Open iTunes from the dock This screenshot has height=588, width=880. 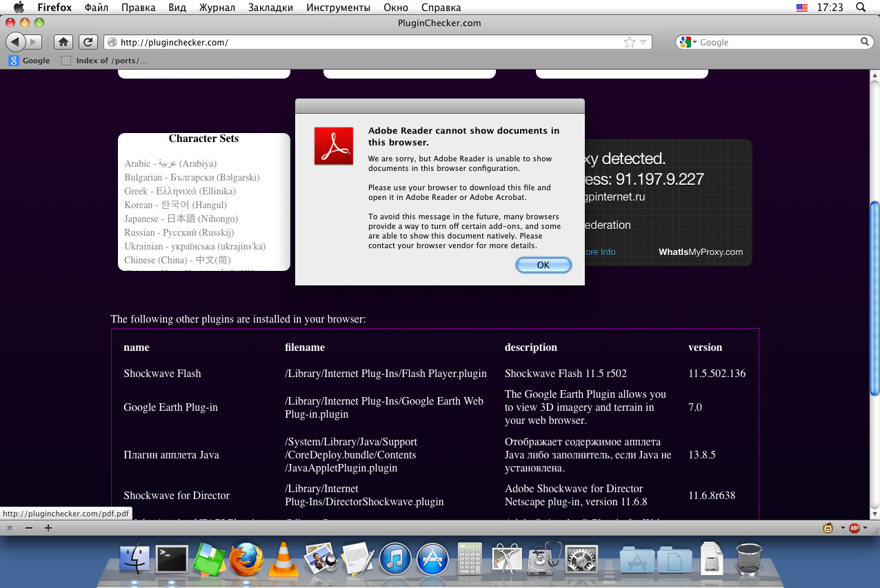click(395, 559)
